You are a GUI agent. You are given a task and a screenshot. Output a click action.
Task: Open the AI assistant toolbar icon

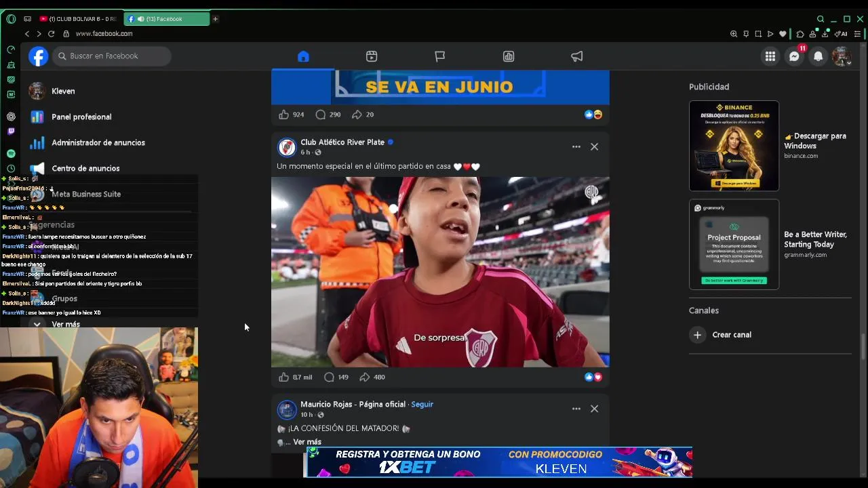pyautogui.click(x=842, y=34)
